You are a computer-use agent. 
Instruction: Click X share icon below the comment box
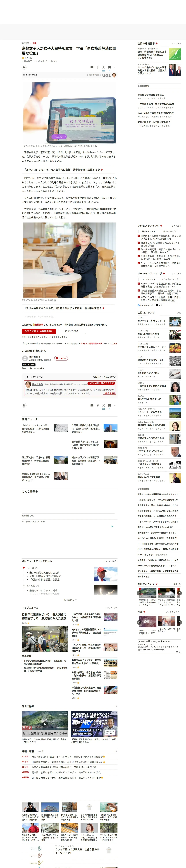tap(104, 405)
